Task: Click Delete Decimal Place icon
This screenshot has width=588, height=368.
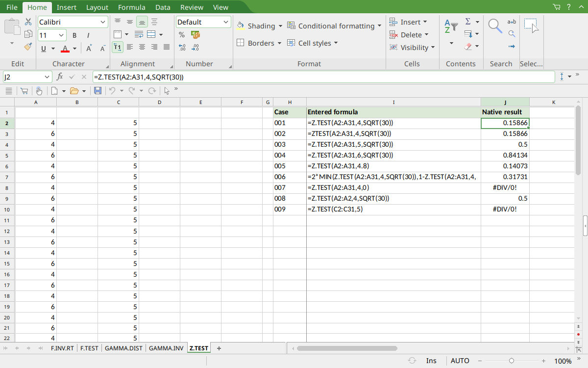Action: (196, 48)
